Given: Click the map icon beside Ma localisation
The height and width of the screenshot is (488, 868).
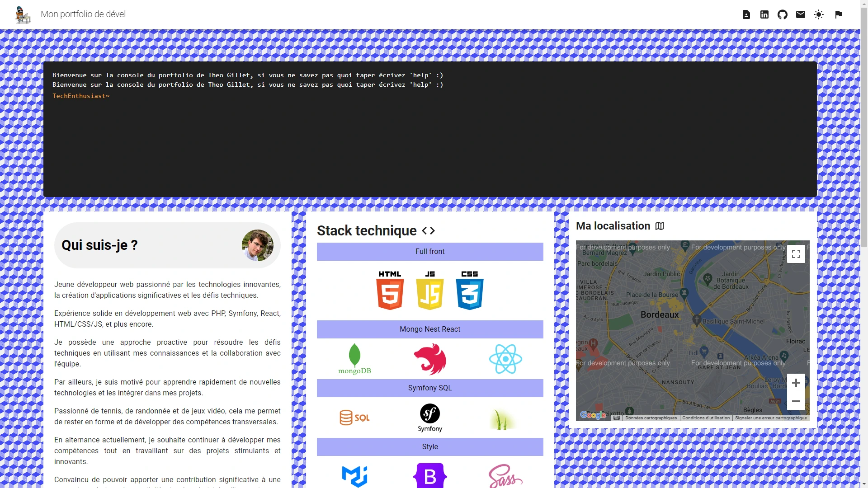Looking at the screenshot, I should (x=660, y=226).
